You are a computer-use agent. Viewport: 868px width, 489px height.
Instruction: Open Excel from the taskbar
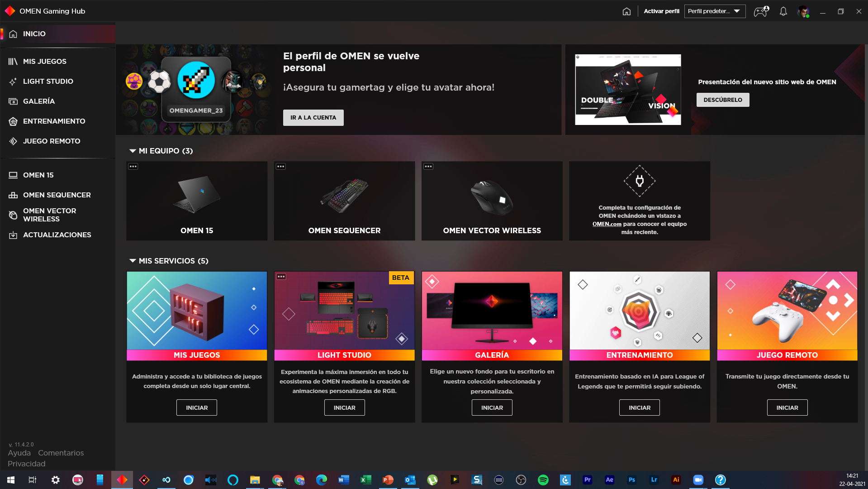pos(365,480)
